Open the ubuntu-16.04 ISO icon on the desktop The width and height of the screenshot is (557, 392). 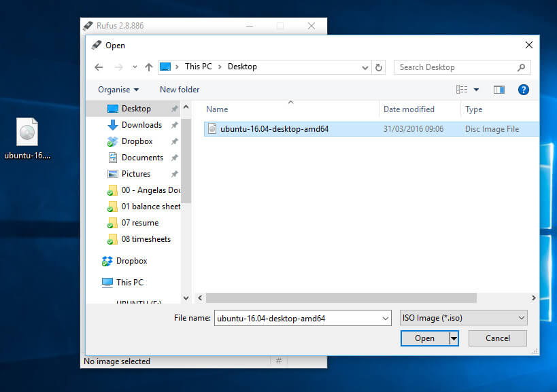pos(26,132)
